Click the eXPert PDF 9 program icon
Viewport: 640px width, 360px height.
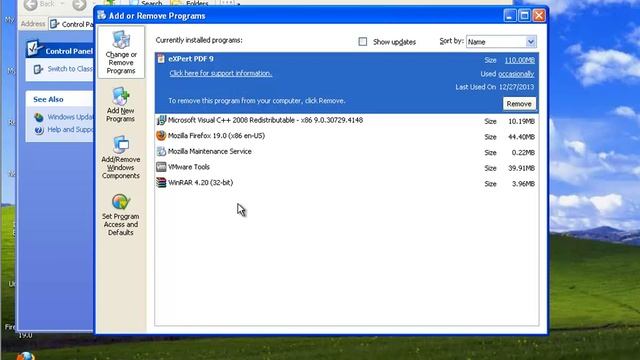[x=161, y=59]
